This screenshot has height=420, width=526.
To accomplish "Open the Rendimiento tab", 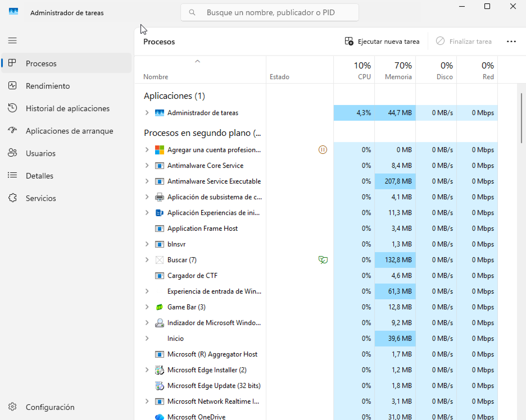I will pyautogui.click(x=66, y=86).
